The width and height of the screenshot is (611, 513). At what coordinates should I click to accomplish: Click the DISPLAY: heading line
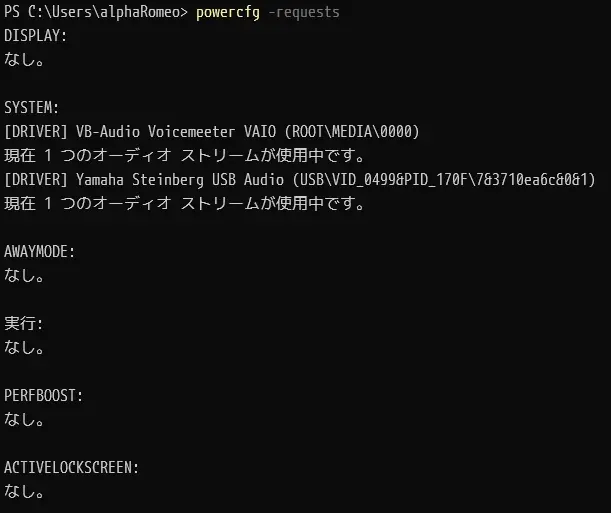(x=35, y=35)
